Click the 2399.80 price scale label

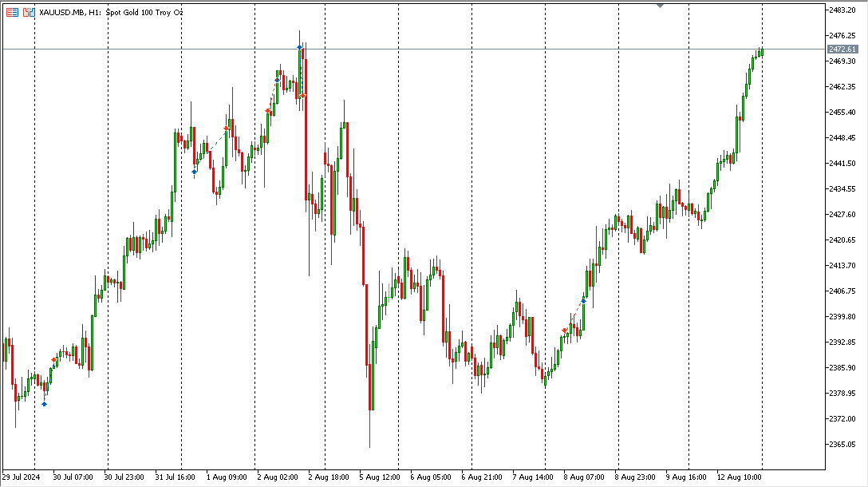pos(842,316)
